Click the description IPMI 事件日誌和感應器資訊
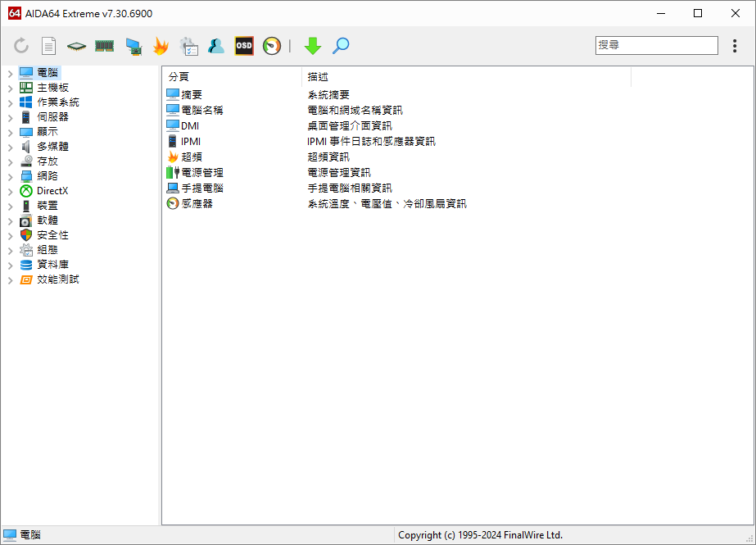 pyautogui.click(x=371, y=141)
